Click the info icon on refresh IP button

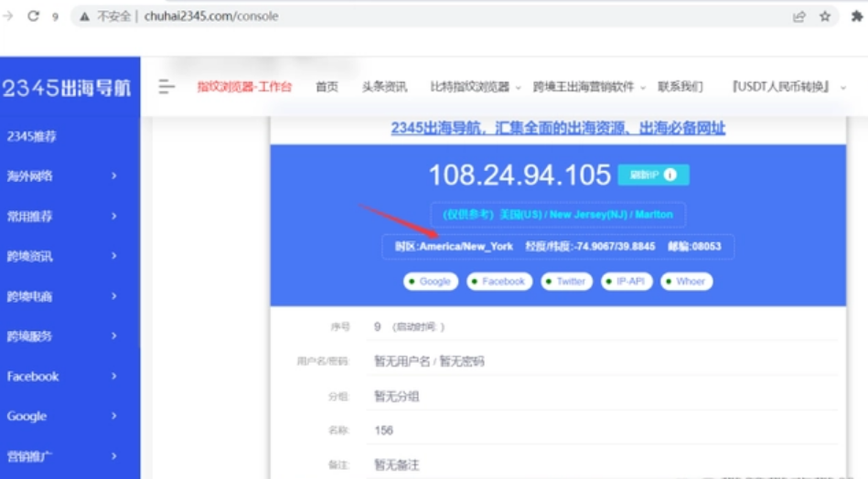[x=670, y=175]
